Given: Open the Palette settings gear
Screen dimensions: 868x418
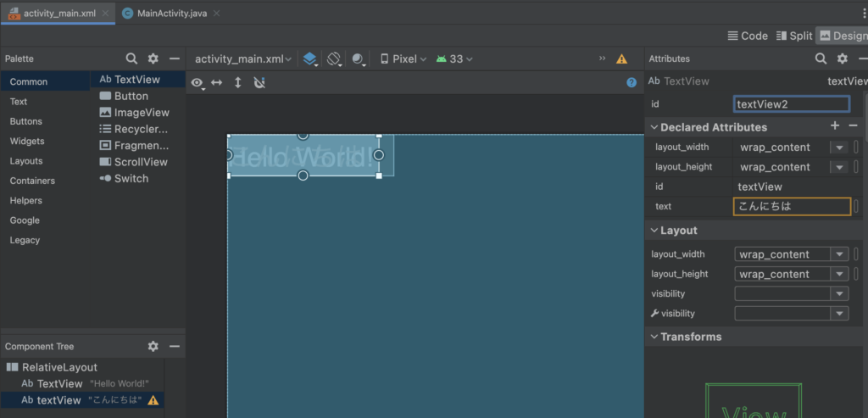Looking at the screenshot, I should pos(153,59).
